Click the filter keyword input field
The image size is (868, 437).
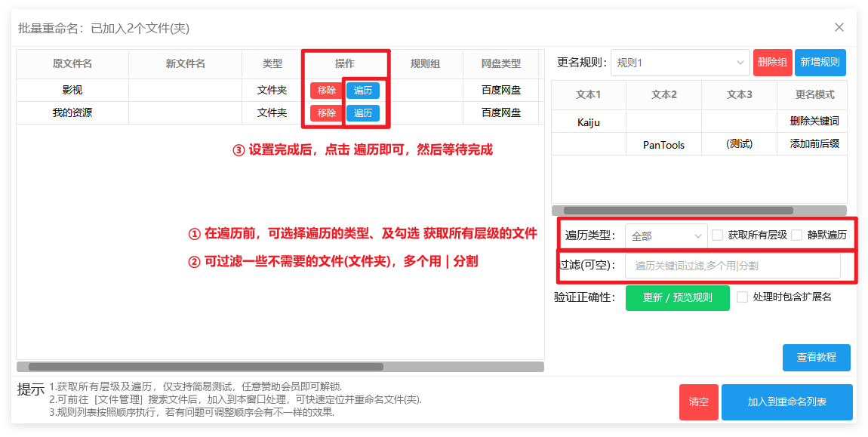[x=732, y=266]
